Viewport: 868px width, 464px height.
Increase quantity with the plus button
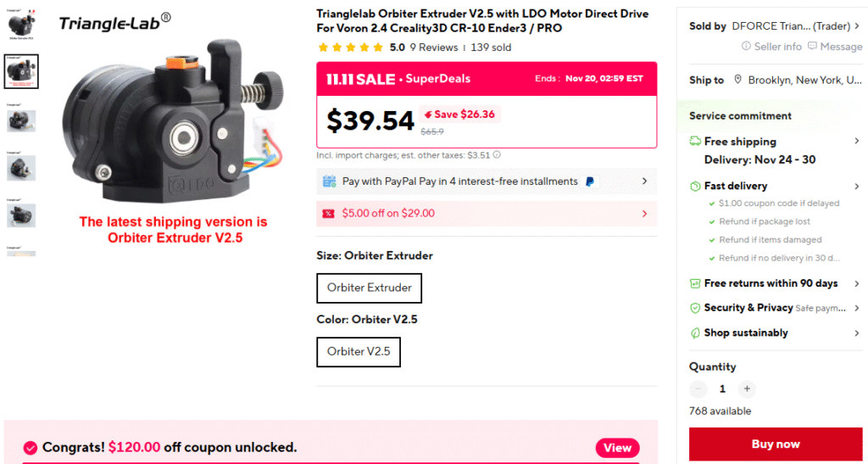pyautogui.click(x=746, y=389)
